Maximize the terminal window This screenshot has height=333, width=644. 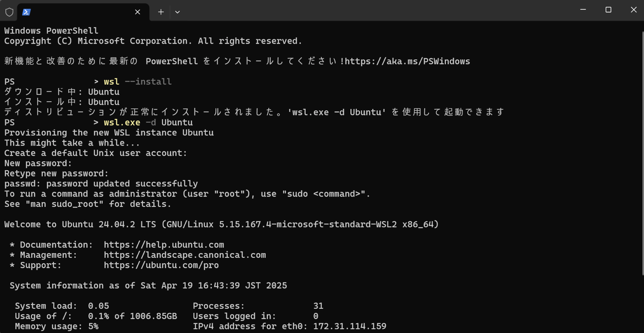[x=608, y=10]
